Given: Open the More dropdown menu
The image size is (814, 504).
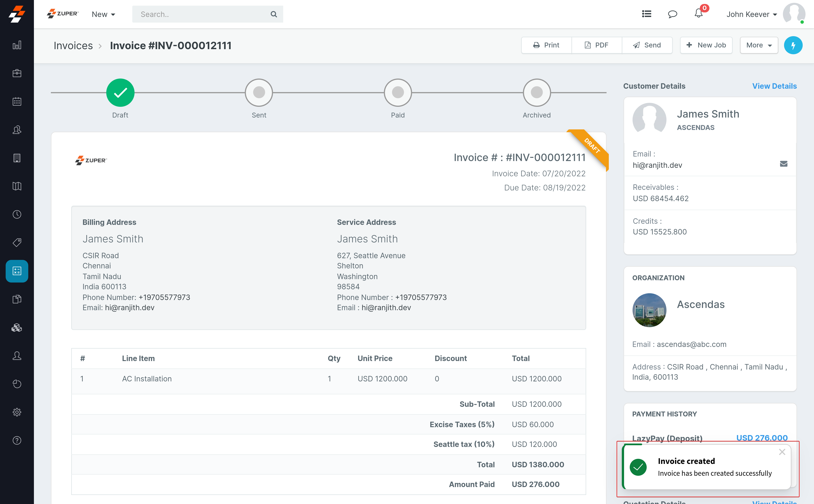Looking at the screenshot, I should click(x=759, y=45).
